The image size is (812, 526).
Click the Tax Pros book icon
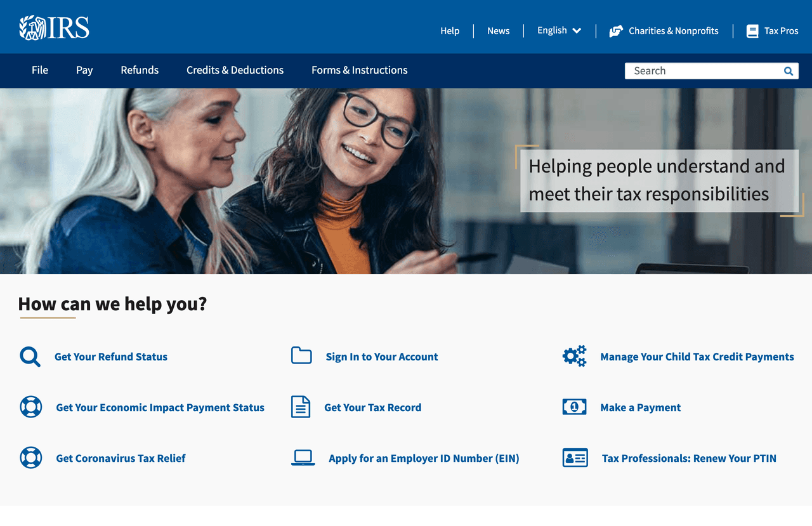(x=752, y=31)
